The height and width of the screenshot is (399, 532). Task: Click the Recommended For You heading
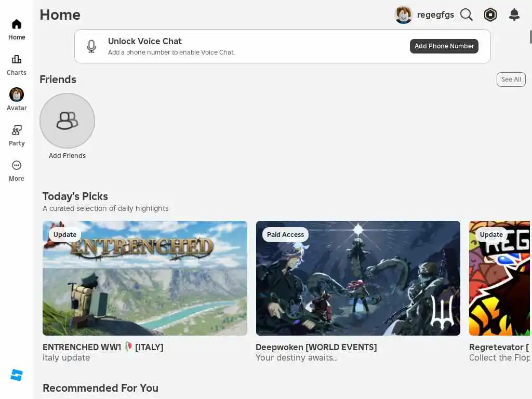click(x=100, y=388)
